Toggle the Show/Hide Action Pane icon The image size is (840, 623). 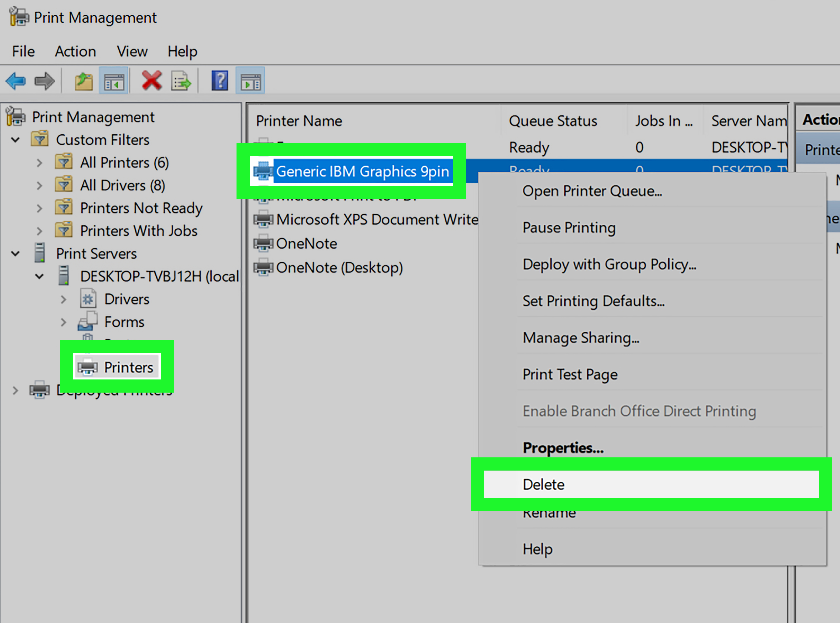point(250,81)
